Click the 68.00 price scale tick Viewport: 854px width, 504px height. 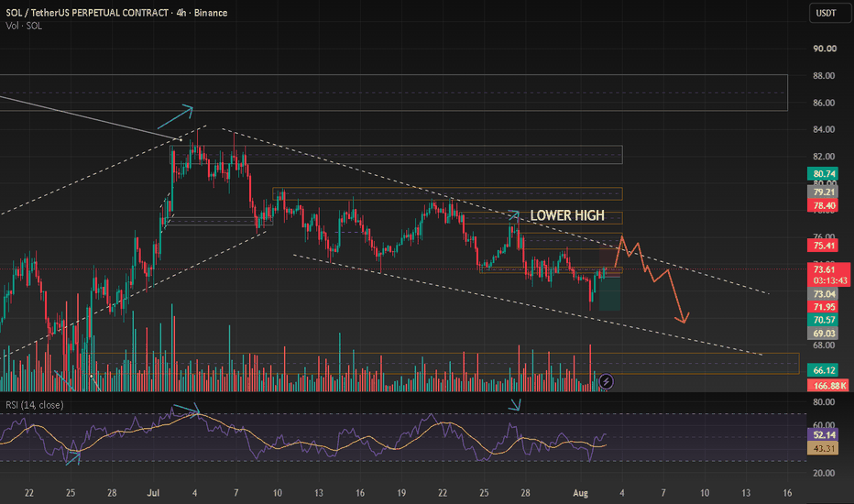[824, 345]
